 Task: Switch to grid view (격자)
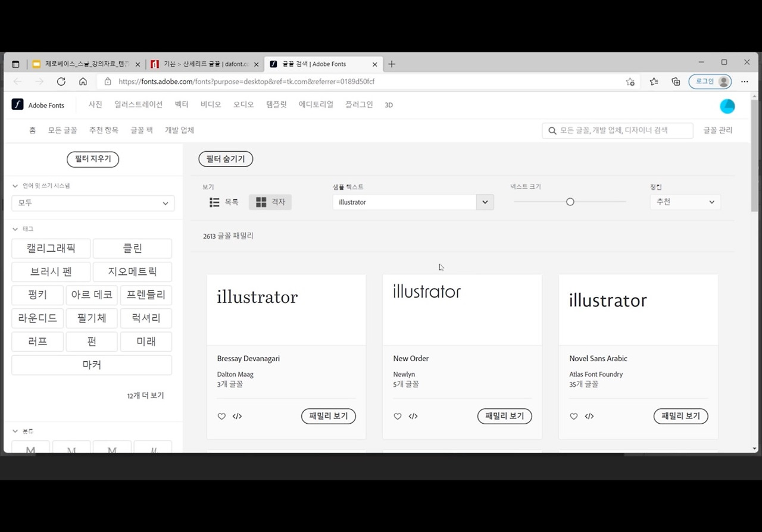coord(270,202)
